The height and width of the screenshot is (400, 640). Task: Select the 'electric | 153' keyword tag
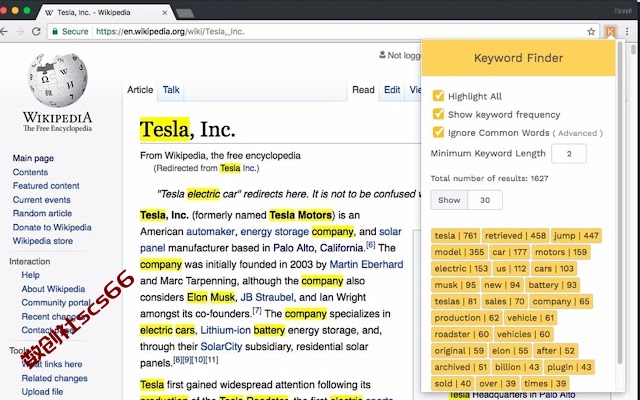point(461,269)
